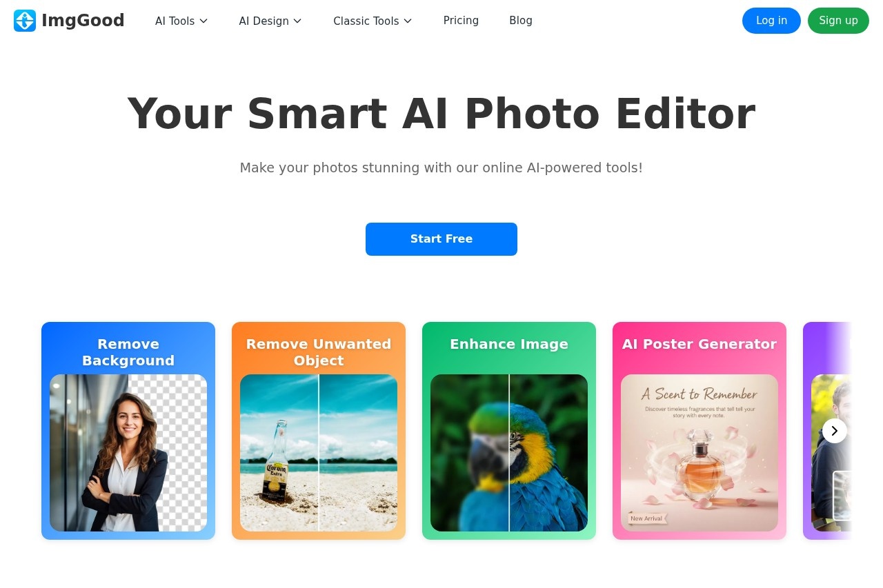Open the Enhance Image parrot card
The height and width of the screenshot is (588, 883).
pyautogui.click(x=509, y=431)
